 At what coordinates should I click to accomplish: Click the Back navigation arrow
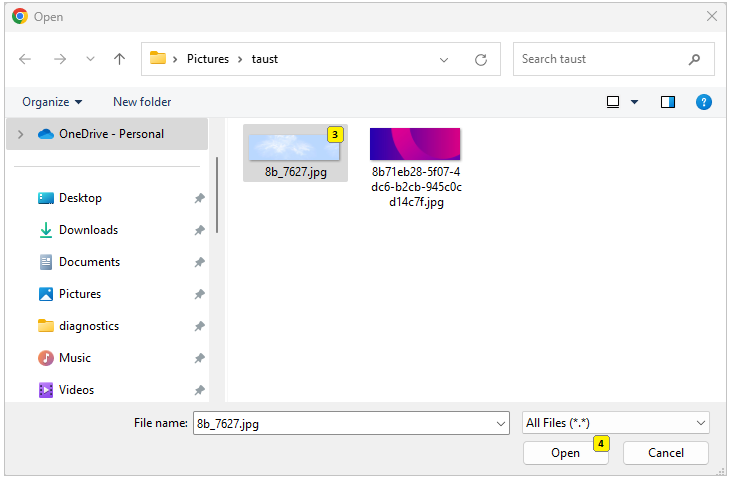(25, 59)
